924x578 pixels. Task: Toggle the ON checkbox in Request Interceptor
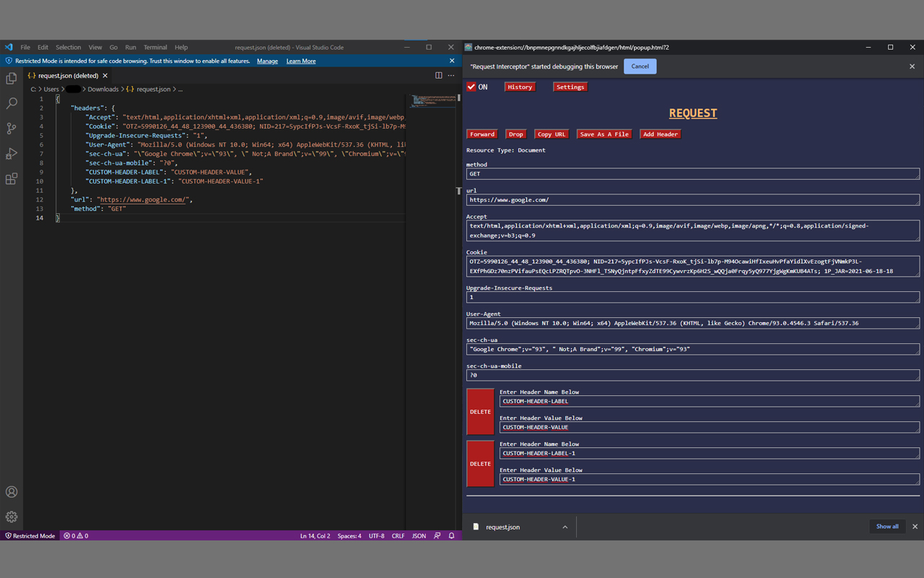[x=471, y=87]
